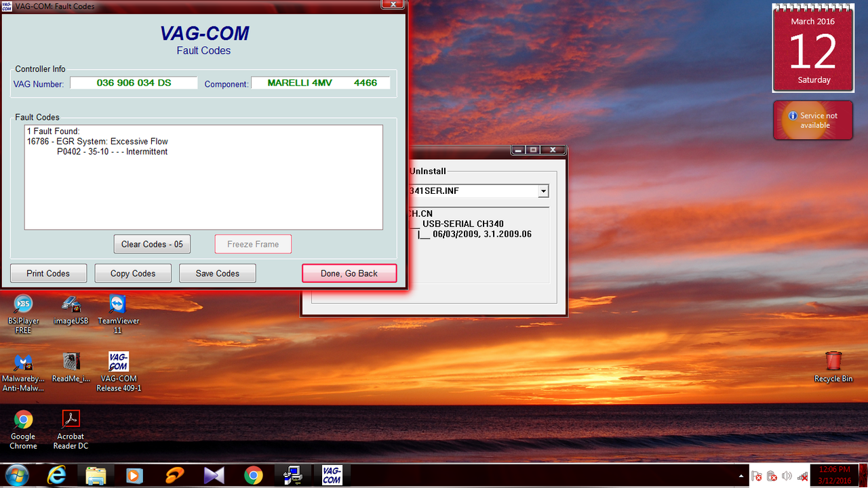The image size is (868, 488).
Task: Launch TeamViewer 11 from the desktop
Action: point(118,314)
